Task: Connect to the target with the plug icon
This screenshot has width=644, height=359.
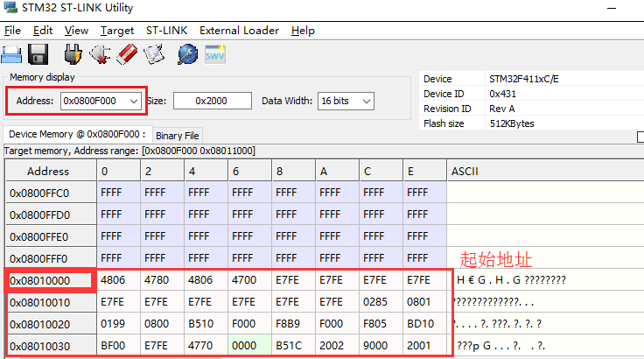Action: [x=73, y=54]
